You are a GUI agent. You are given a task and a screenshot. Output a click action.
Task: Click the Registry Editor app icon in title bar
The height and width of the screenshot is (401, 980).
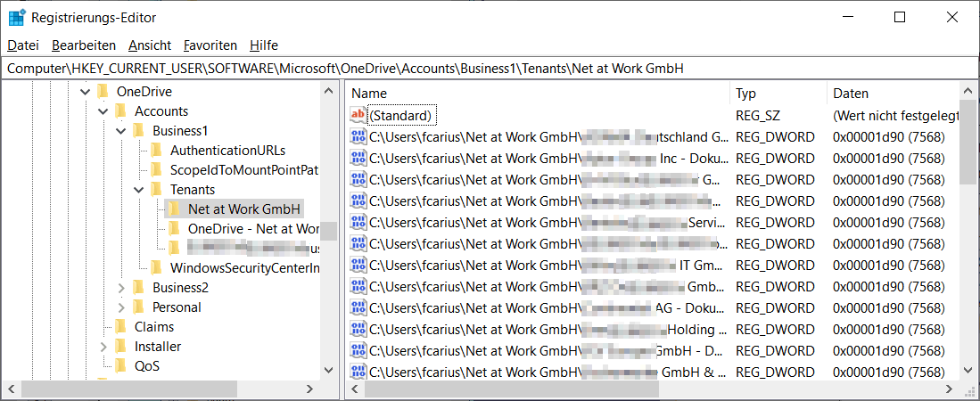click(17, 18)
